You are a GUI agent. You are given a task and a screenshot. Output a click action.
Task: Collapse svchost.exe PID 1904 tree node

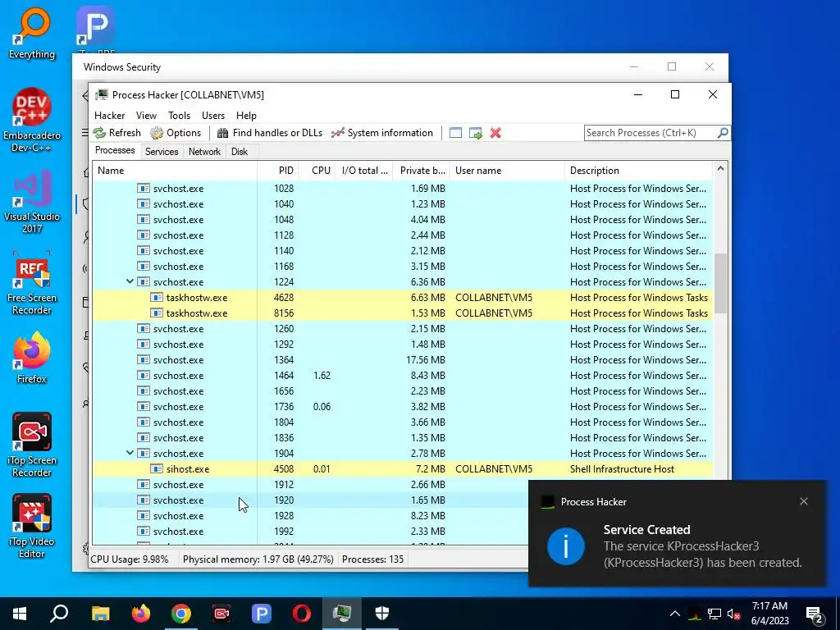pos(130,453)
